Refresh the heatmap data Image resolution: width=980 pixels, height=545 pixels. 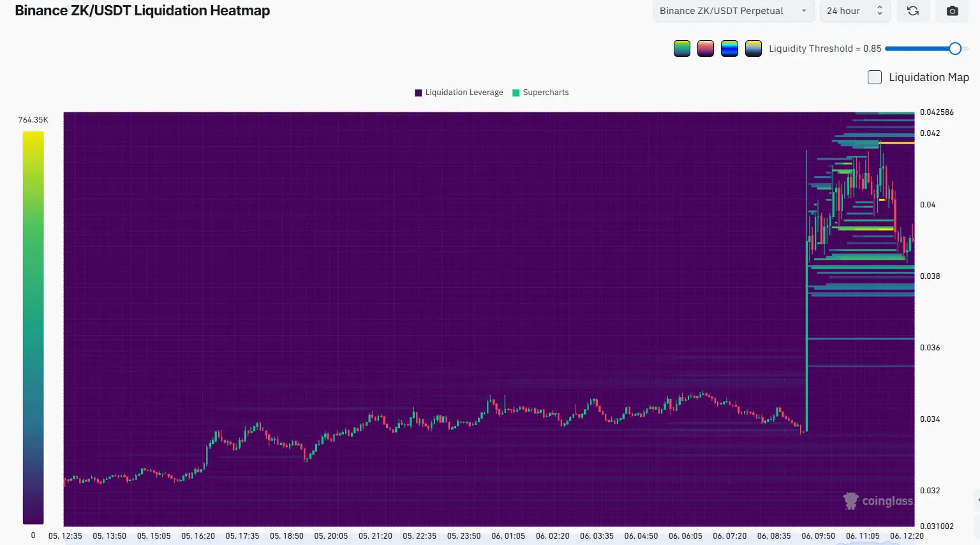coord(912,11)
